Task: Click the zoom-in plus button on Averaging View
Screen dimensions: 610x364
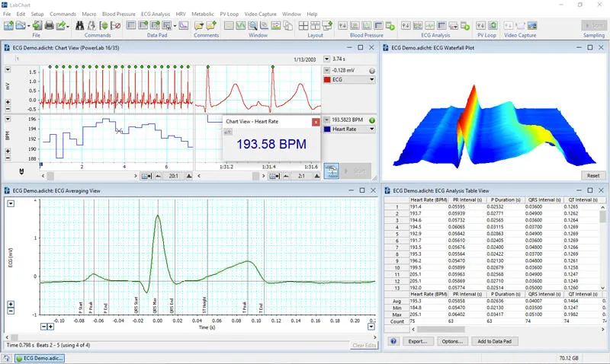Action: (11, 305)
